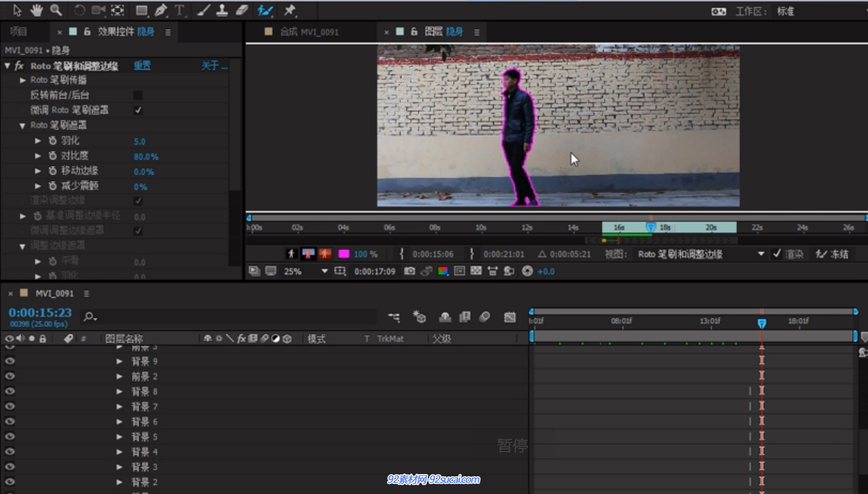This screenshot has width=868, height=494.
Task: Expand the 羽化 property
Action: pos(38,141)
